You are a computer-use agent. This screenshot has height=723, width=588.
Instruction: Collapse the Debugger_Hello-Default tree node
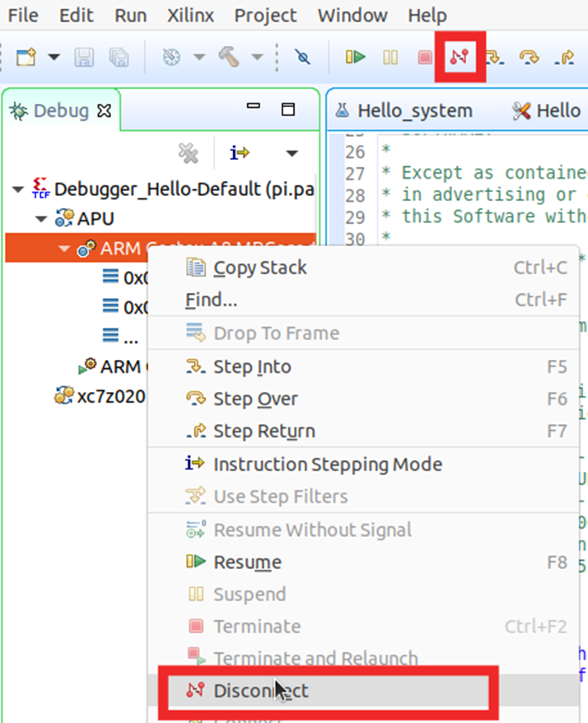pyautogui.click(x=19, y=189)
